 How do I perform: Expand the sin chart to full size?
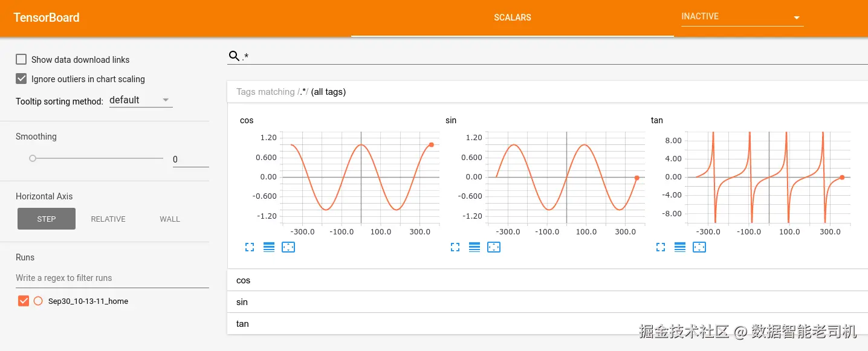(455, 247)
